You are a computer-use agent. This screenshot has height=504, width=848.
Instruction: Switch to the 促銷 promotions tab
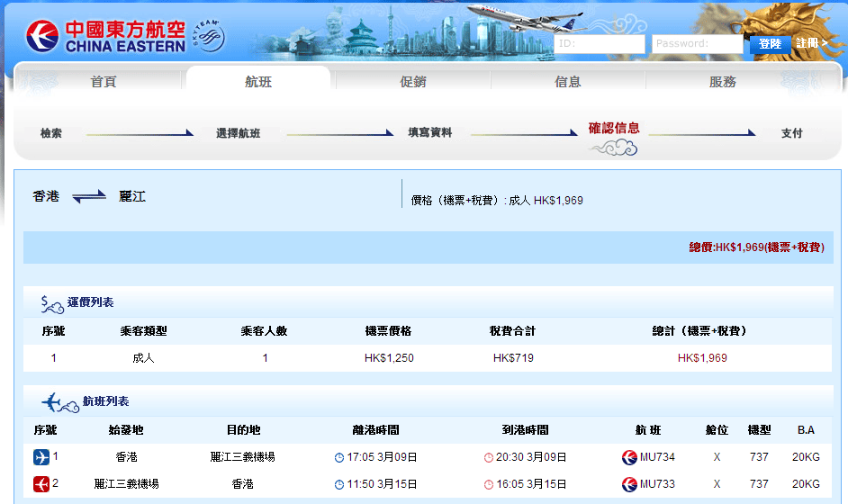pos(412,82)
